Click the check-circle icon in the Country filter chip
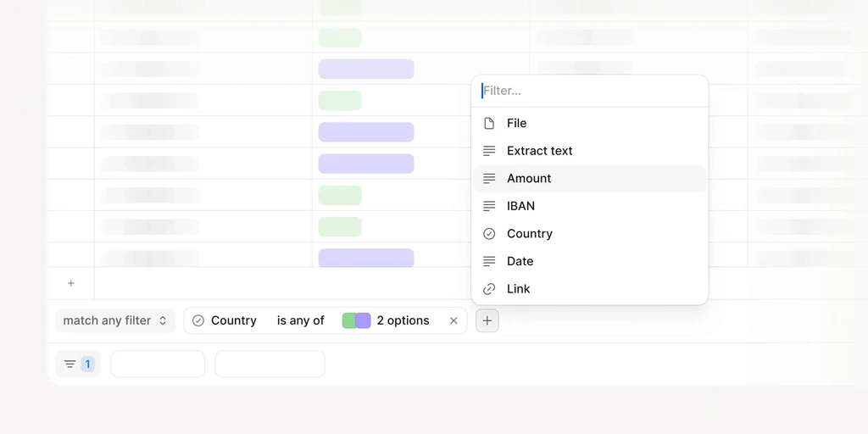868x434 pixels. pos(198,320)
